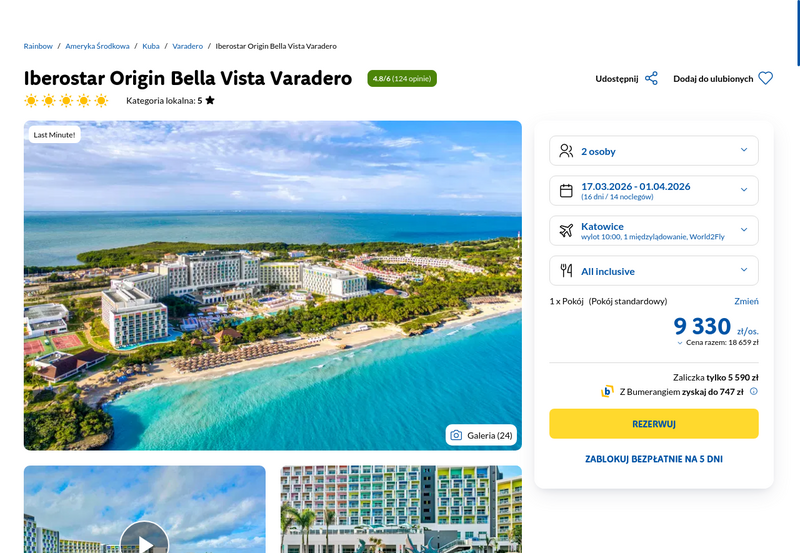The image size is (800, 553).
Task: Click the share icon next to Udostępnij
Action: (x=651, y=79)
